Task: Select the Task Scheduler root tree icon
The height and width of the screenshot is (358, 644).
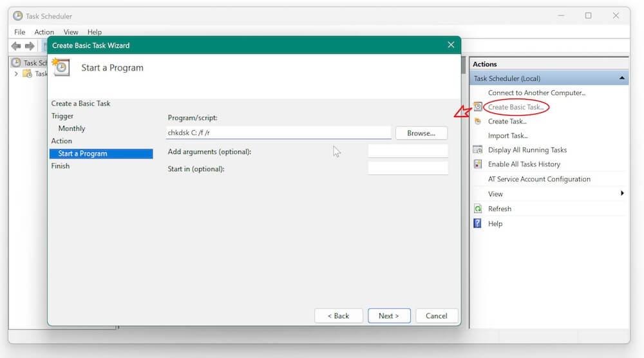Action: click(x=16, y=62)
